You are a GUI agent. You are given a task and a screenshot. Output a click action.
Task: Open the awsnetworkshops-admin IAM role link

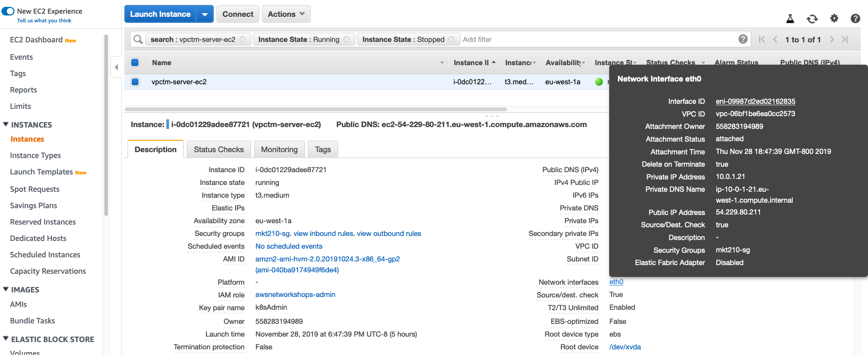[x=295, y=295]
